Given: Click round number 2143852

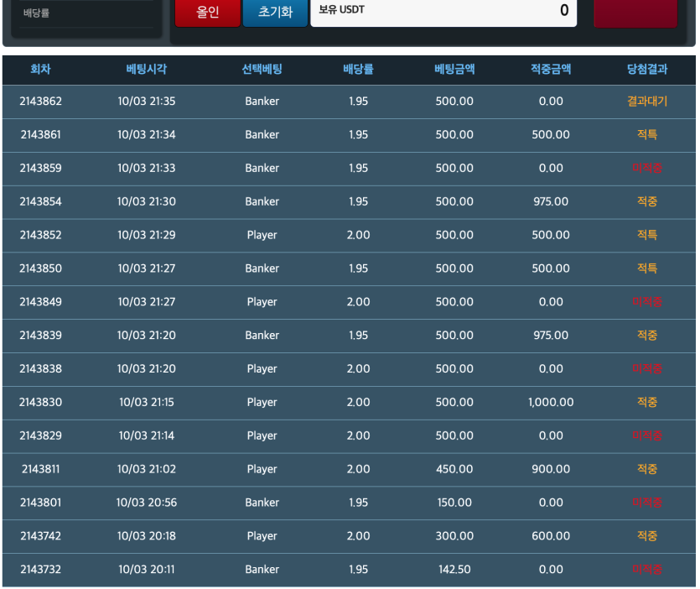Looking at the screenshot, I should (40, 236).
